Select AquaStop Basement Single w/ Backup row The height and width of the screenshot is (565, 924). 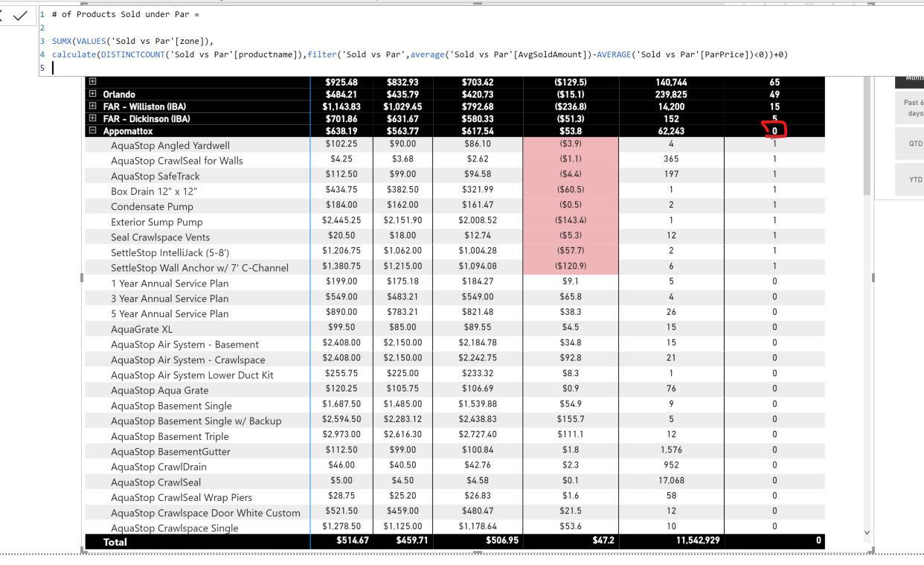pyautogui.click(x=196, y=421)
